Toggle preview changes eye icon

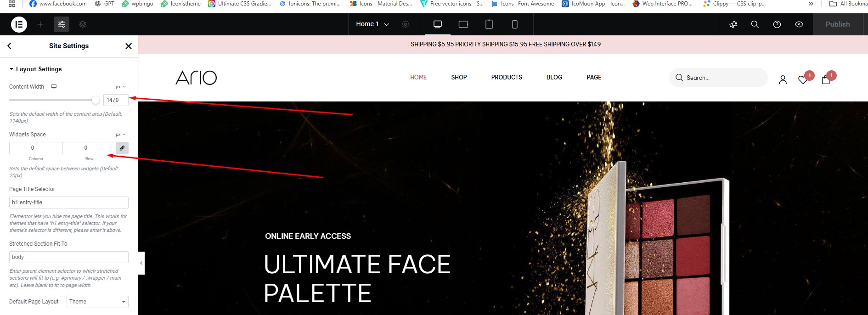click(x=799, y=24)
